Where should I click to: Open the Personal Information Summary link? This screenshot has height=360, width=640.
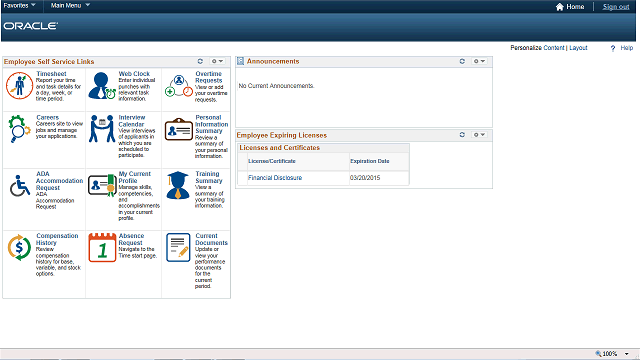point(211,124)
